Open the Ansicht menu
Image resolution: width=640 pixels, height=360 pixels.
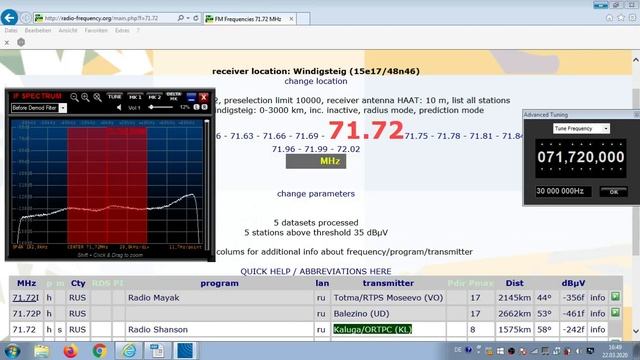[x=68, y=31]
